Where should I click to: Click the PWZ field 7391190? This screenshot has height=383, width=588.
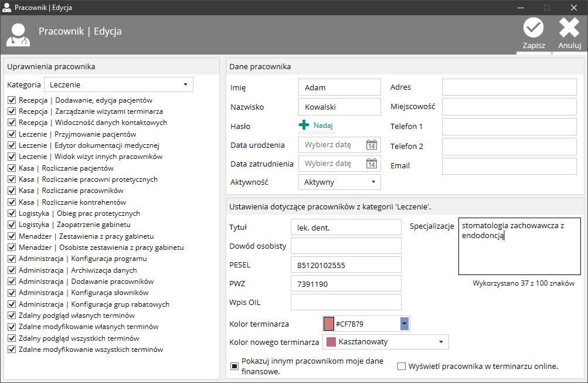pos(346,284)
